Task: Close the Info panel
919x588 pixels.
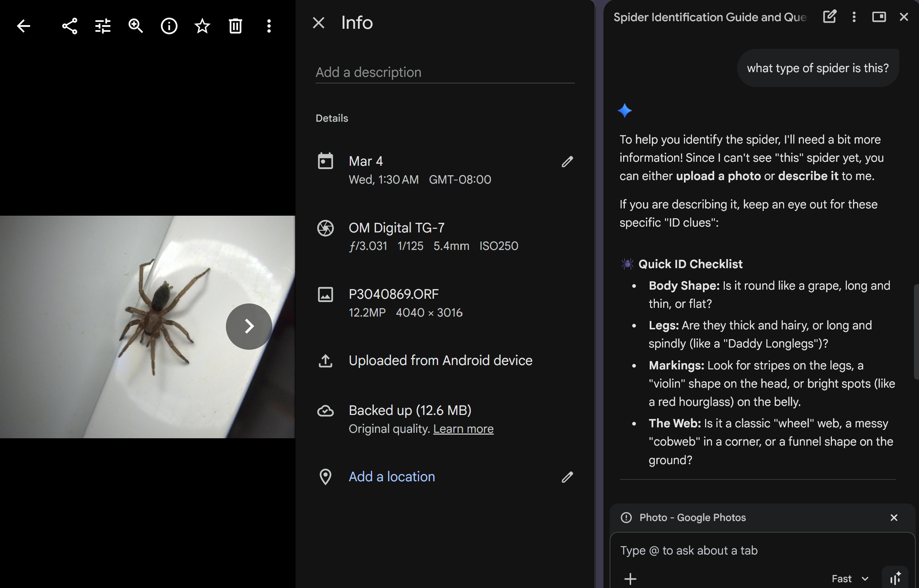Action: 318,23
